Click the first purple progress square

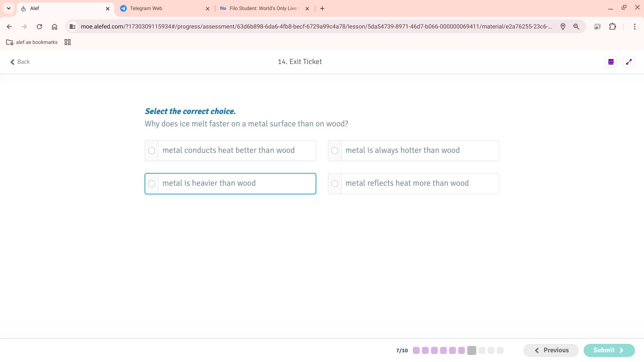coord(416,350)
